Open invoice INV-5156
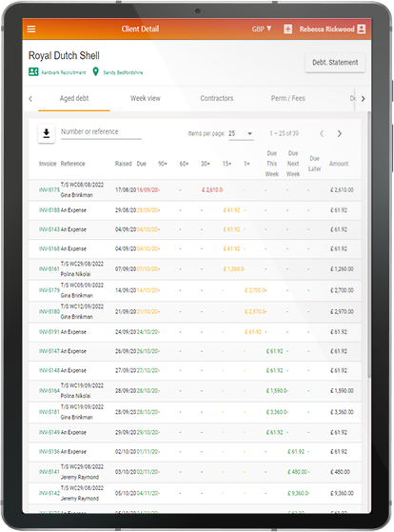Screen dimensions: 394x532 pos(49,452)
